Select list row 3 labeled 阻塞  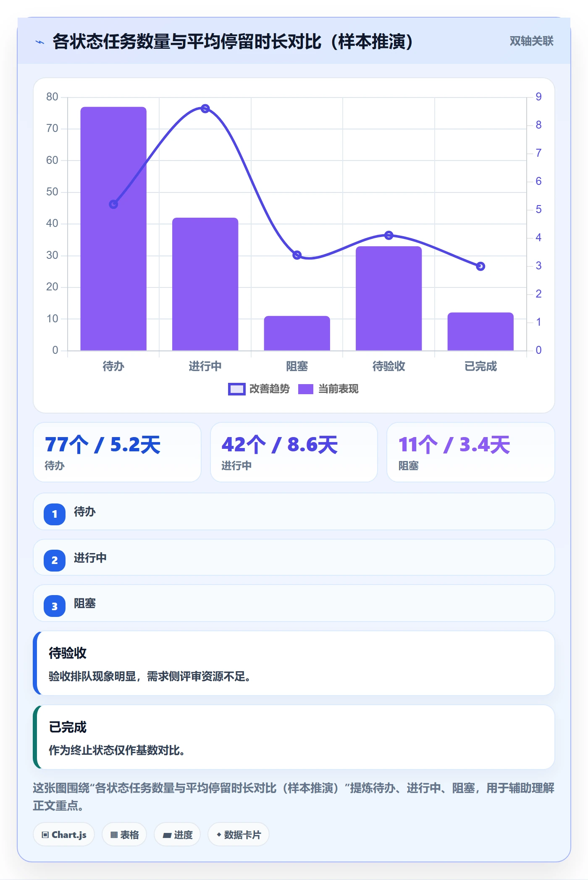(x=294, y=603)
